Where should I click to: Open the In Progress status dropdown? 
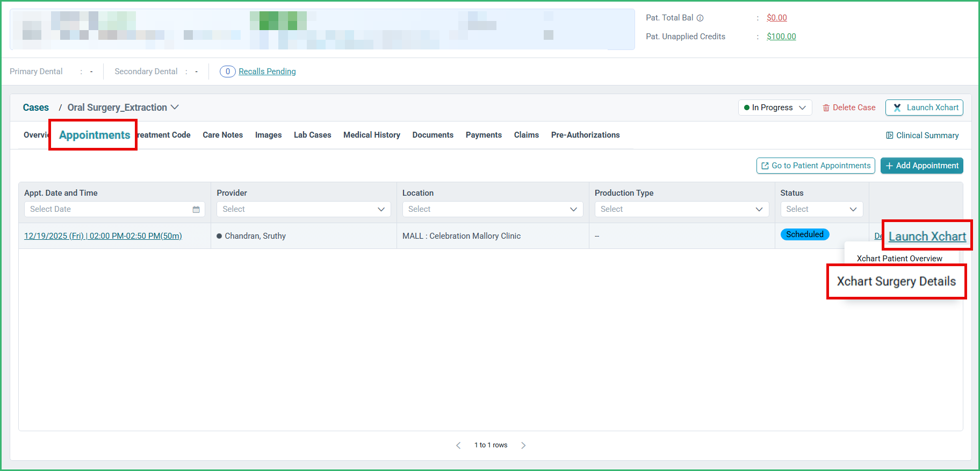click(x=775, y=108)
